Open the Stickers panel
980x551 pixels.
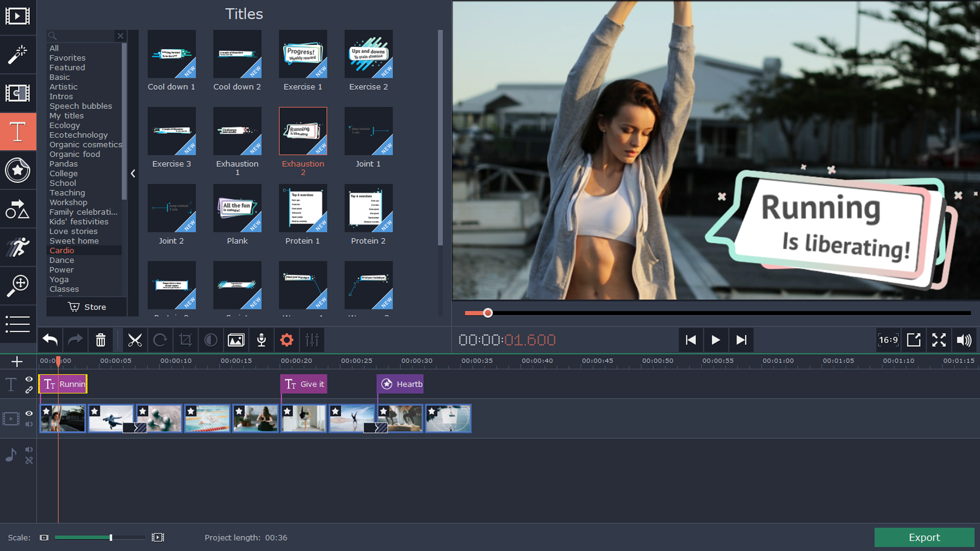pyautogui.click(x=18, y=170)
